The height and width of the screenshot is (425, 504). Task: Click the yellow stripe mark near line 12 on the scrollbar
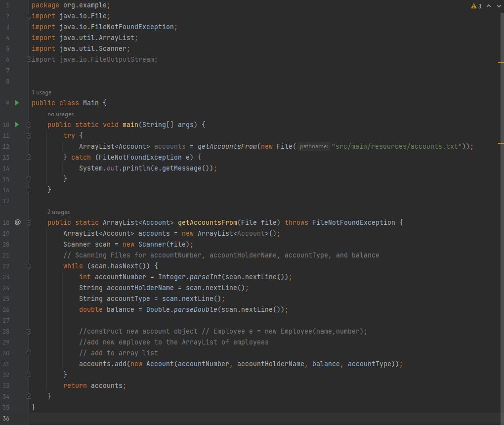[x=501, y=144]
